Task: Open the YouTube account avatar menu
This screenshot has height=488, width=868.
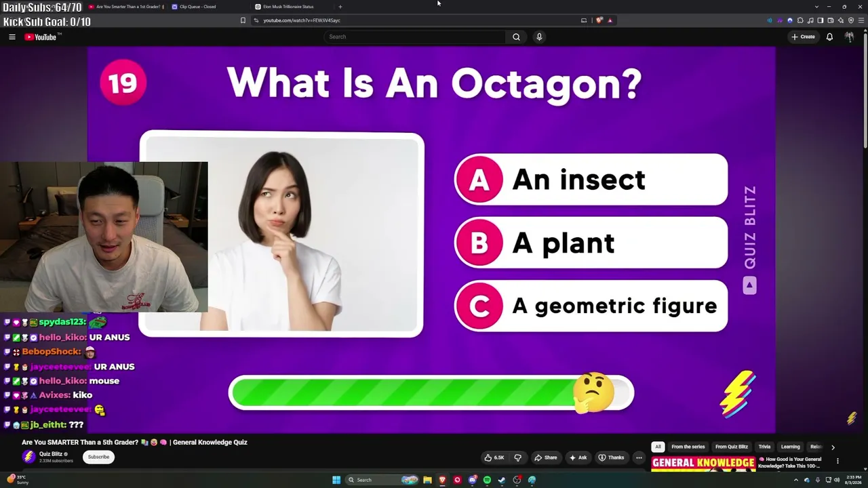Action: pos(849,37)
